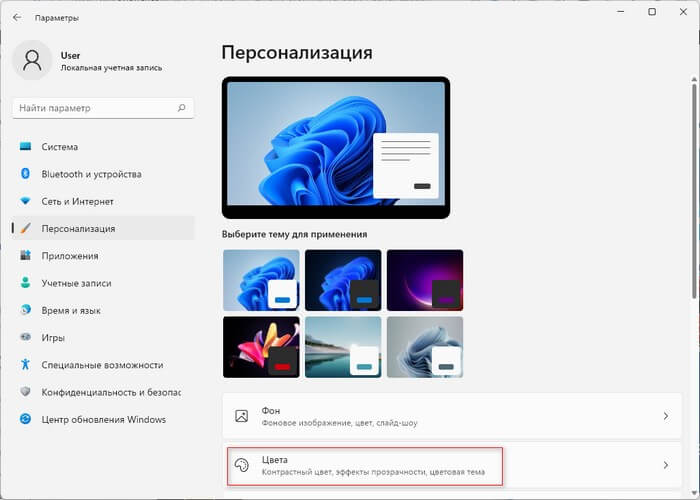Click the large desktop theme preview
This screenshot has height=500, width=700.
click(336, 148)
